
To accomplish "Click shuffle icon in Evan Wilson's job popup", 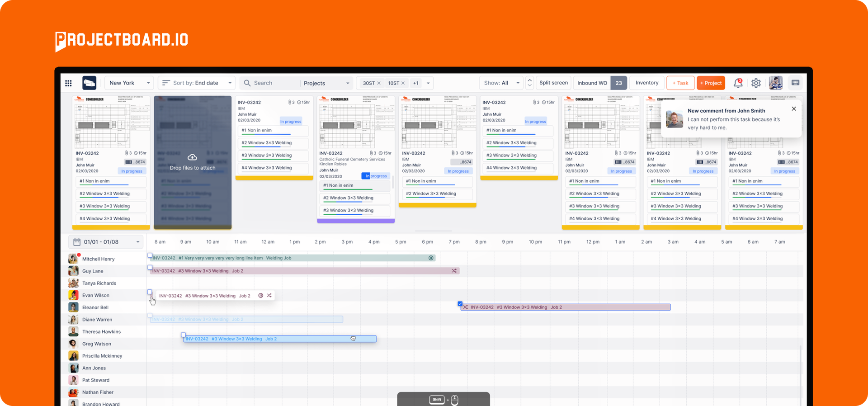I will (269, 296).
